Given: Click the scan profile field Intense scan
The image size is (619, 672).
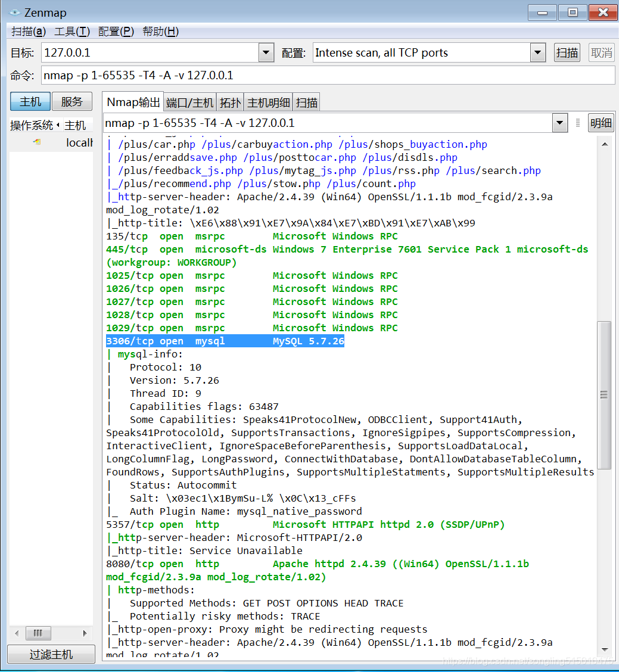Looking at the screenshot, I should (421, 52).
